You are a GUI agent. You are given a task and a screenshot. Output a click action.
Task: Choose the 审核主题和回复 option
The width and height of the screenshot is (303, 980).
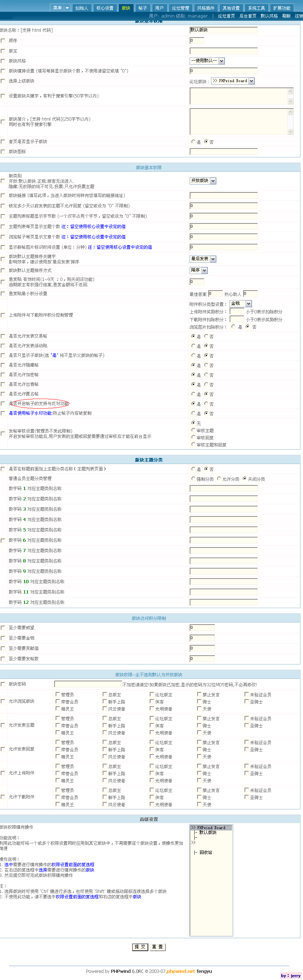(193, 444)
